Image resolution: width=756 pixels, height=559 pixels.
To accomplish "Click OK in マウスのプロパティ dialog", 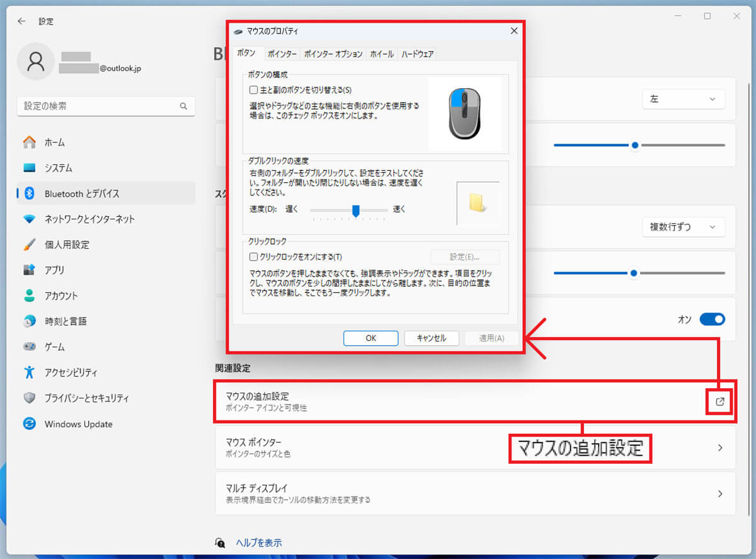I will pos(370,338).
